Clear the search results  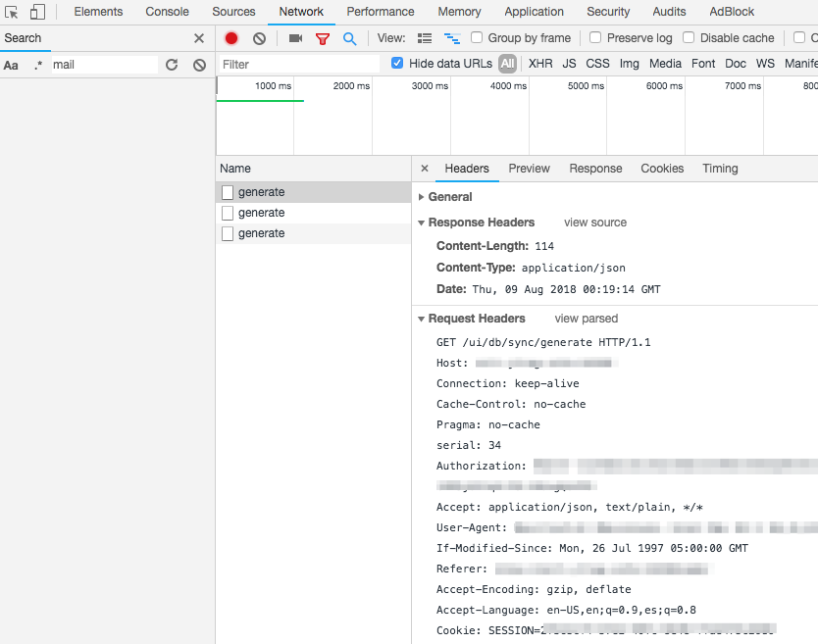pyautogui.click(x=199, y=65)
